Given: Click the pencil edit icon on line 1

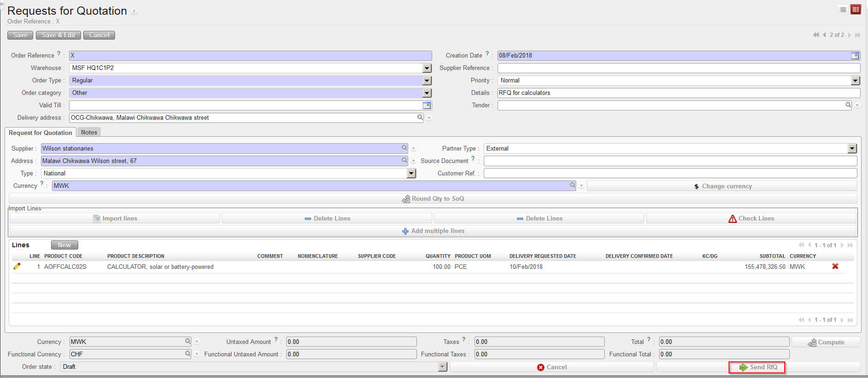Looking at the screenshot, I should [17, 266].
